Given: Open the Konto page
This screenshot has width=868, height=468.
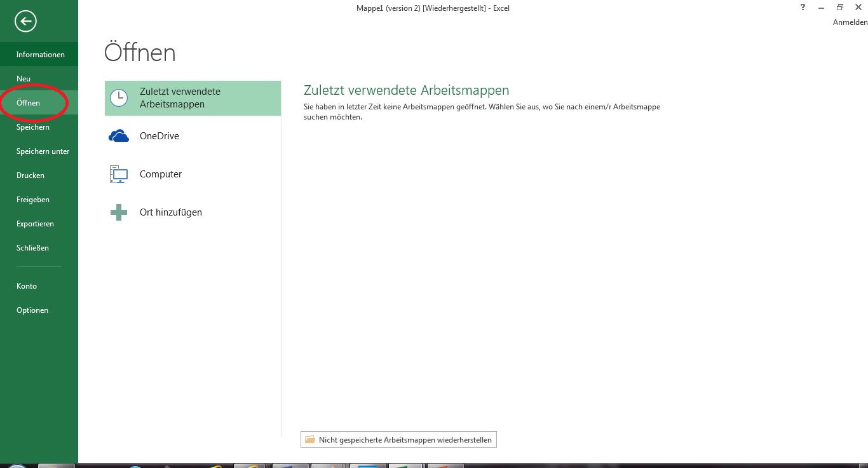Looking at the screenshot, I should 27,286.
